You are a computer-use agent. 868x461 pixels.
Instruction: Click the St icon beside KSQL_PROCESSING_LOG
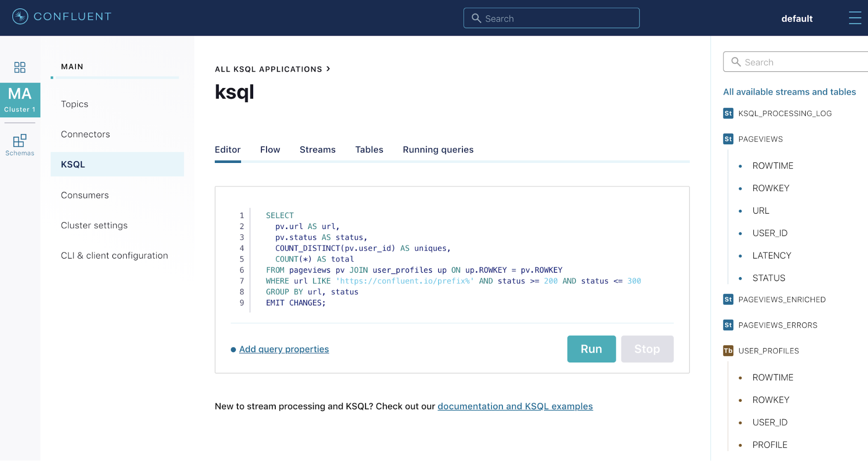coord(728,113)
